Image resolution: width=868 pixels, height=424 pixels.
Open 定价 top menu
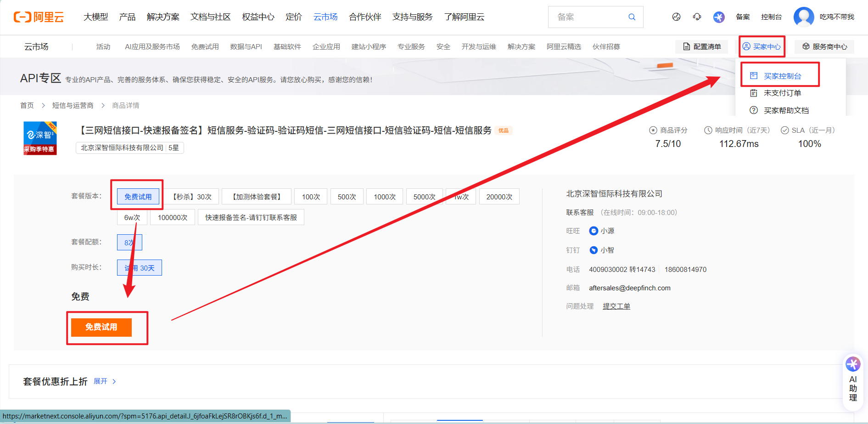(x=294, y=17)
